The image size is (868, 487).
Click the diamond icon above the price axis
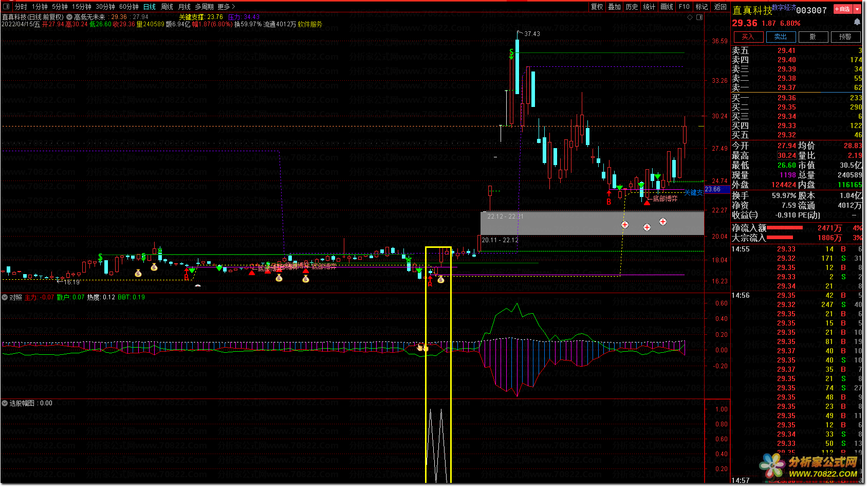(690, 17)
